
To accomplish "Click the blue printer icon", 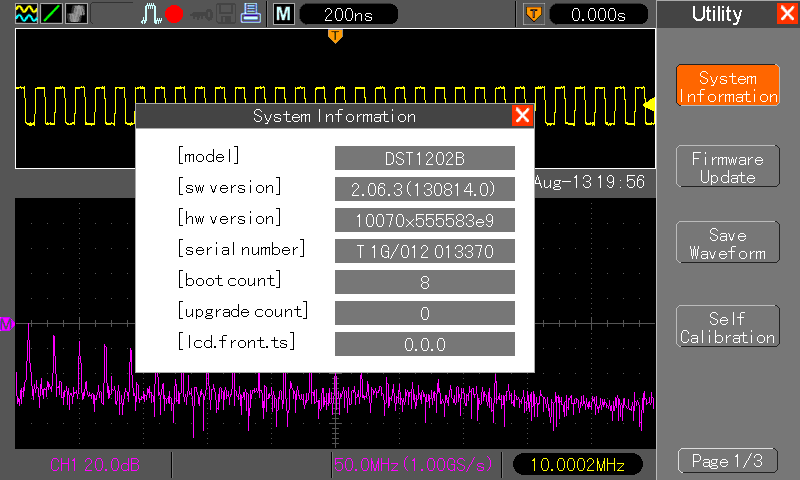I will [x=251, y=13].
